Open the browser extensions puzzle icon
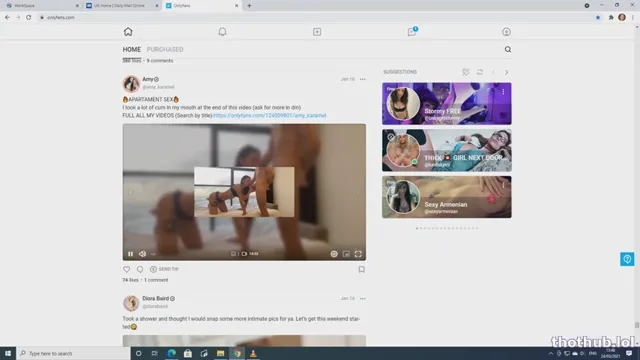This screenshot has width=640, height=360. coord(611,18)
